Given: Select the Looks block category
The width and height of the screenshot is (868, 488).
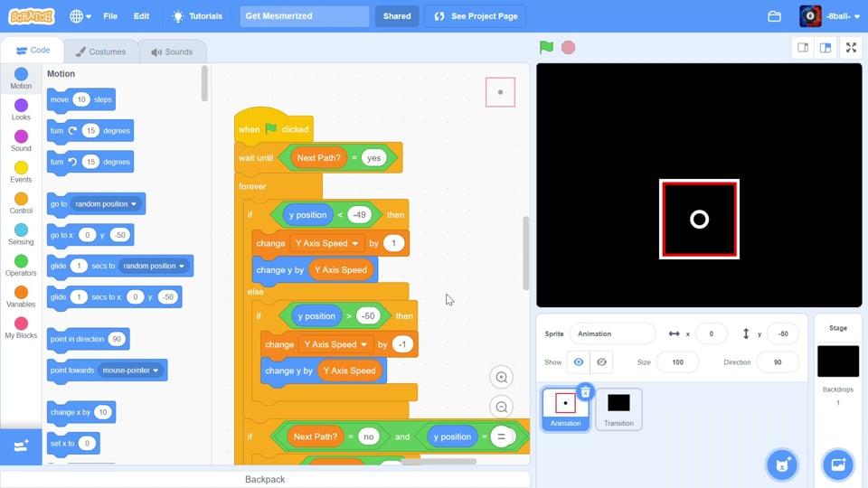Looking at the screenshot, I should click(x=21, y=109).
